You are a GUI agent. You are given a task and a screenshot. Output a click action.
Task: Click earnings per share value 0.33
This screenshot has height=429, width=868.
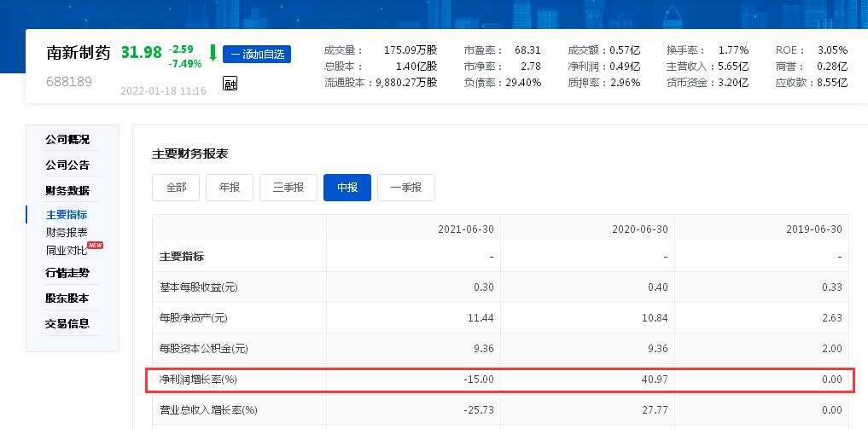832,287
